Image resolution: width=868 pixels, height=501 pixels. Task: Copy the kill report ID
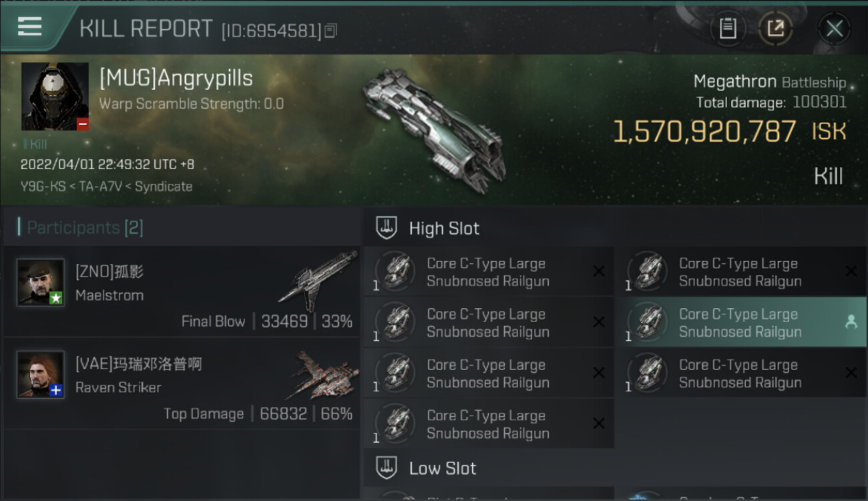[x=332, y=30]
